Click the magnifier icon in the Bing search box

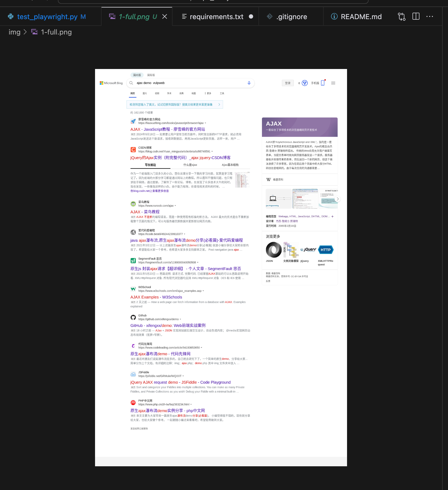click(131, 83)
